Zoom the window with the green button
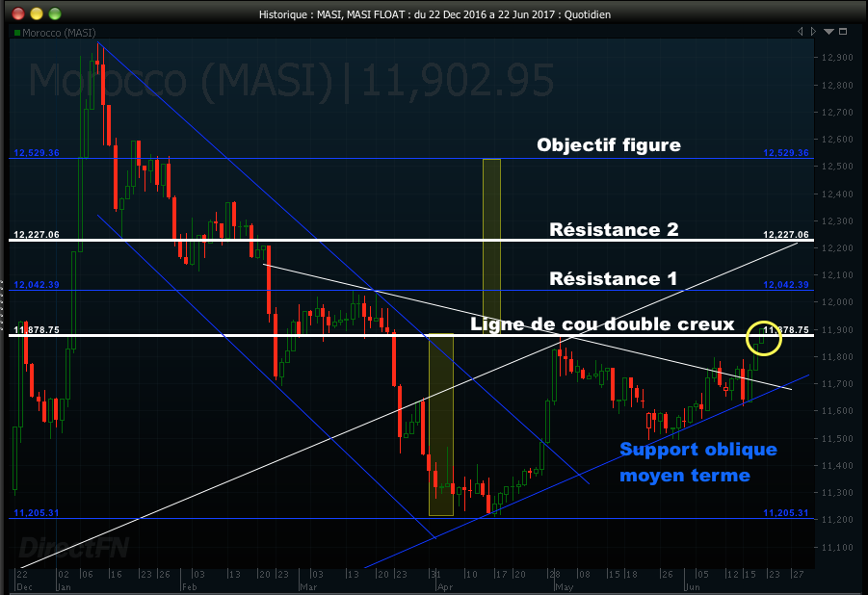Viewport: 868px width, 595px height. [57, 13]
